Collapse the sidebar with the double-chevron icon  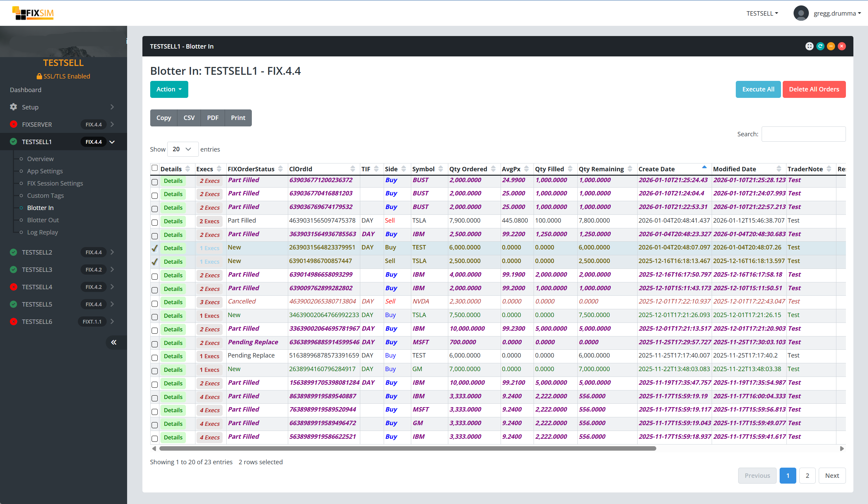(114, 342)
